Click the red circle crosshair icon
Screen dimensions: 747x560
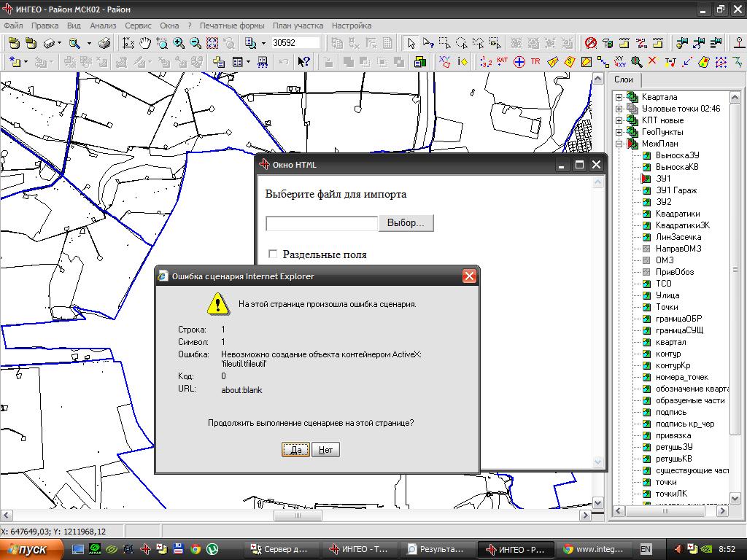pyautogui.click(x=519, y=61)
